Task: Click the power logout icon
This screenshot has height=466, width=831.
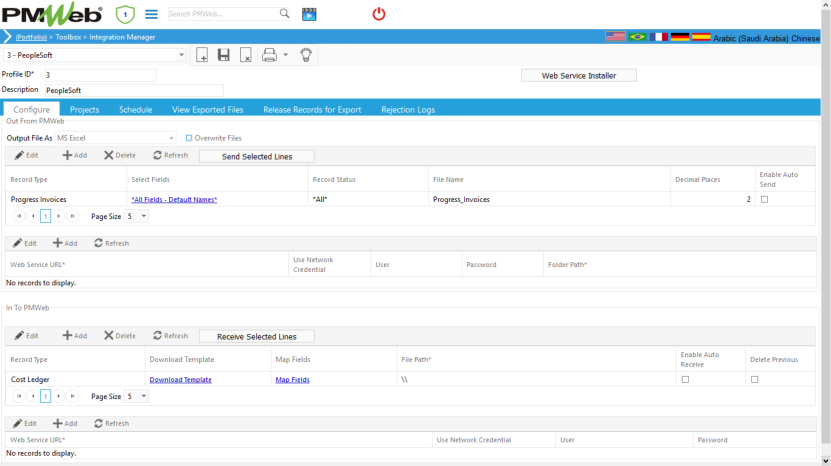Action: pos(378,14)
